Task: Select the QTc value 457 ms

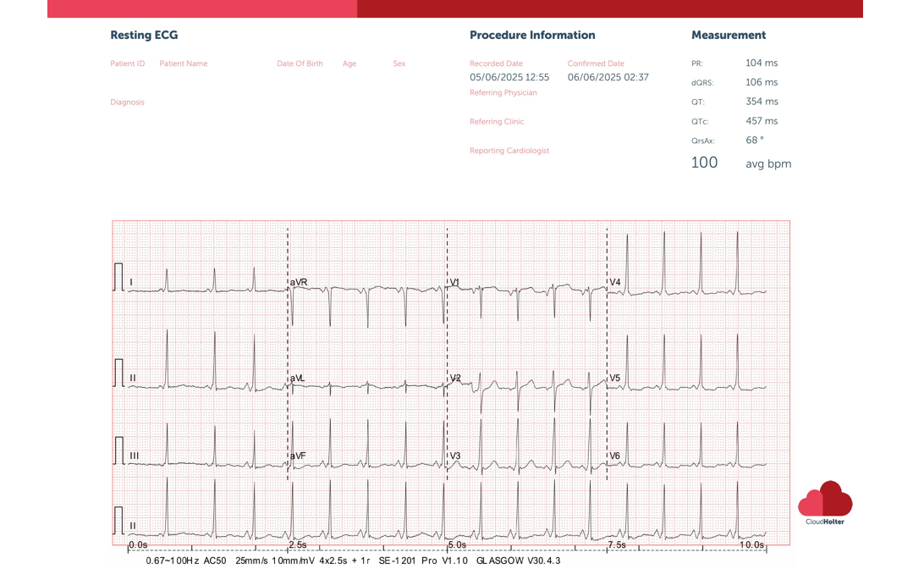Action: coord(762,121)
